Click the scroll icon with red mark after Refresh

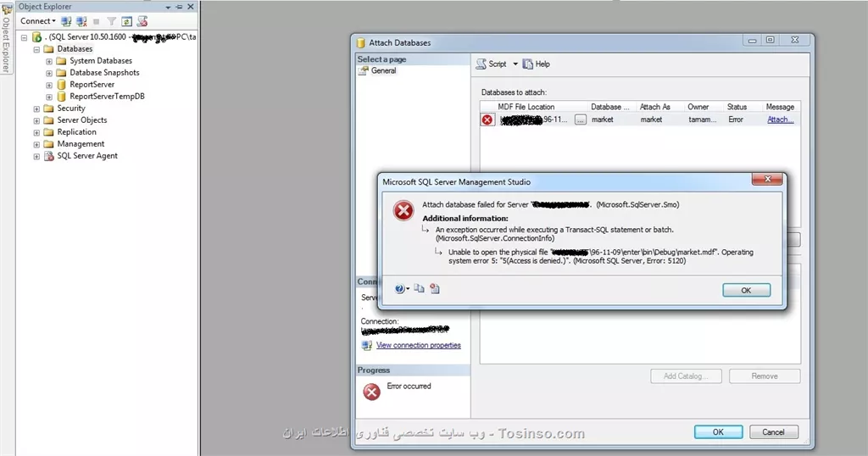[x=142, y=21]
